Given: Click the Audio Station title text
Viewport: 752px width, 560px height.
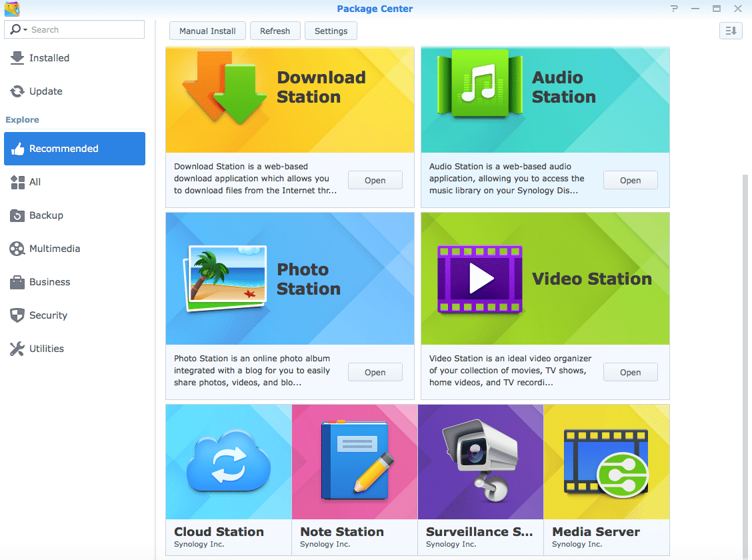Looking at the screenshot, I should 564,87.
